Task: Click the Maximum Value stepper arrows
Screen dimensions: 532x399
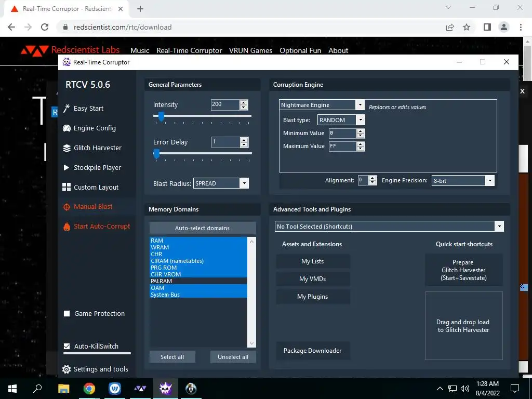Action: tap(361, 146)
